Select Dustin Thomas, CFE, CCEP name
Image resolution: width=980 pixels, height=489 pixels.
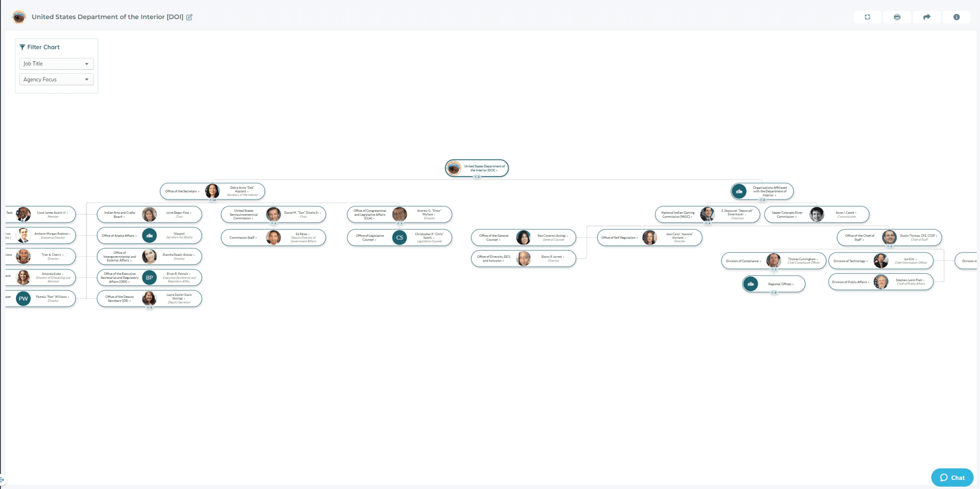tap(919, 236)
